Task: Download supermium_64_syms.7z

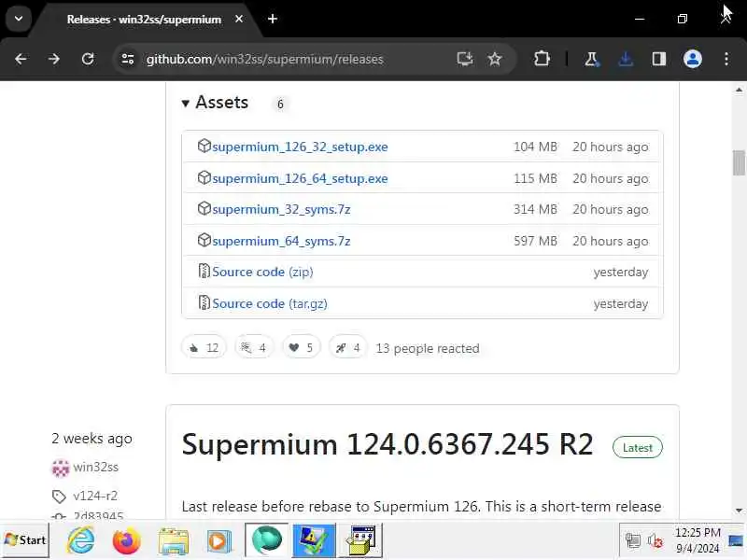Action: 281,241
